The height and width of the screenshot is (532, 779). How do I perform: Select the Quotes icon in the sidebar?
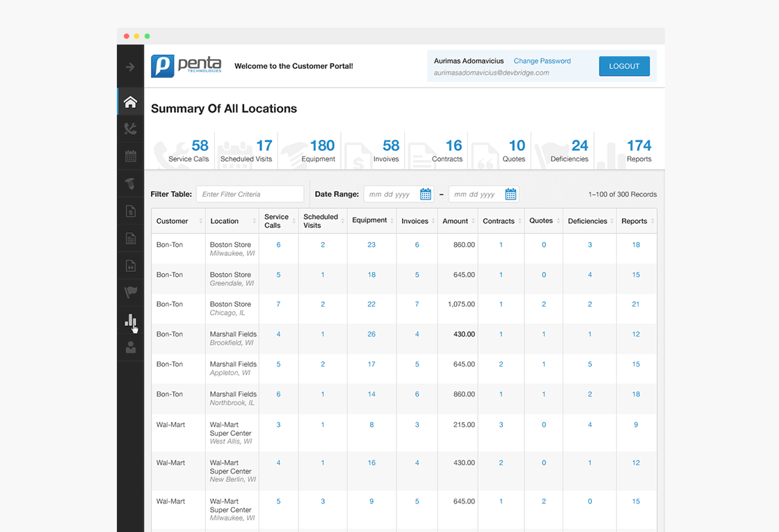pyautogui.click(x=130, y=265)
